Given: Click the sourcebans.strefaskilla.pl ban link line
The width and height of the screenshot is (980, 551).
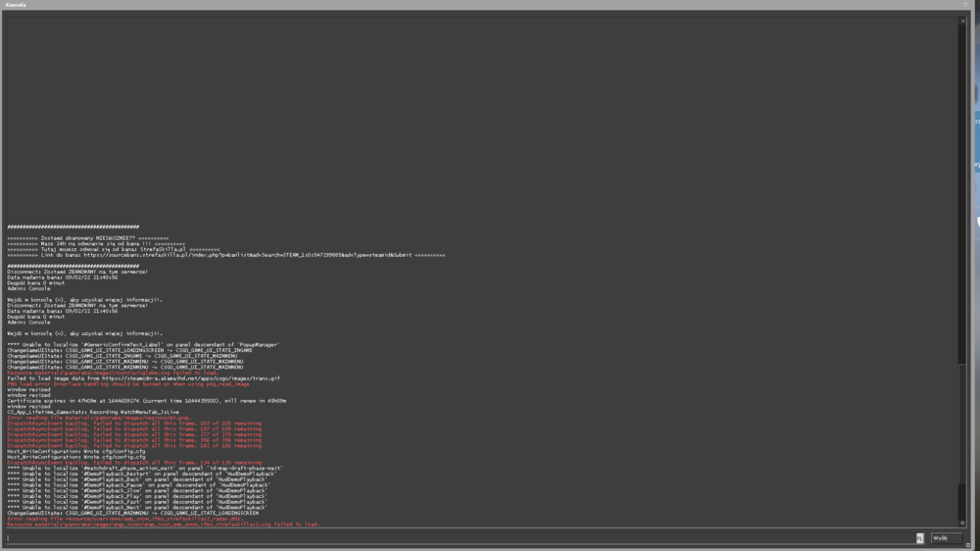Looking at the screenshot, I should (x=226, y=255).
